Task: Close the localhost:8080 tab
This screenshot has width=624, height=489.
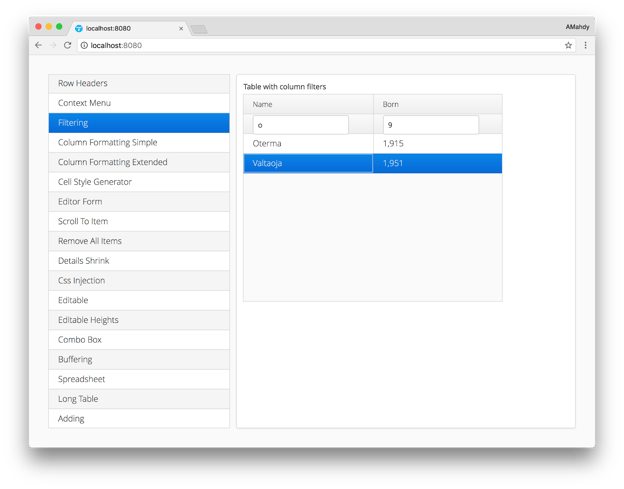Action: 181,29
